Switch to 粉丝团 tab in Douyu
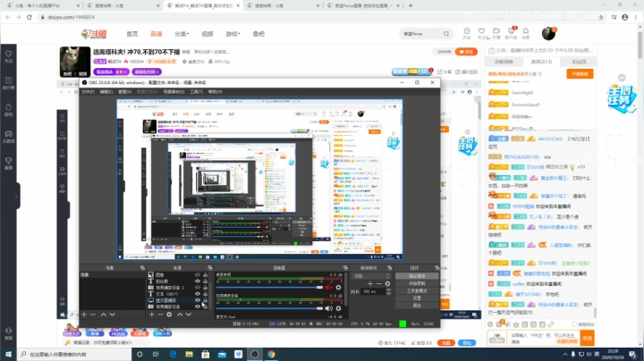The image size is (644, 361). pos(579,62)
